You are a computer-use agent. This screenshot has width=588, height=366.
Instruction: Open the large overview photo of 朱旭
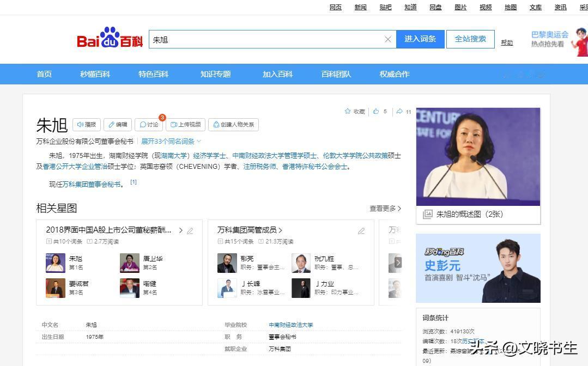click(478, 157)
